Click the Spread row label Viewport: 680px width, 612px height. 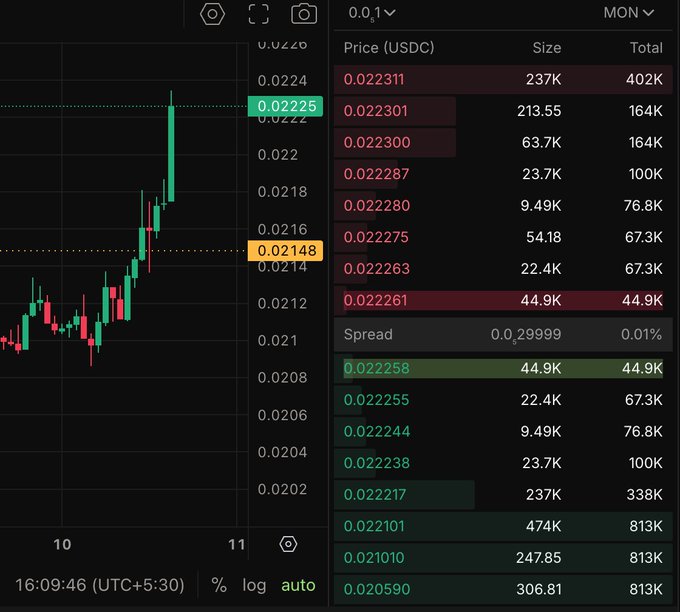click(x=368, y=334)
